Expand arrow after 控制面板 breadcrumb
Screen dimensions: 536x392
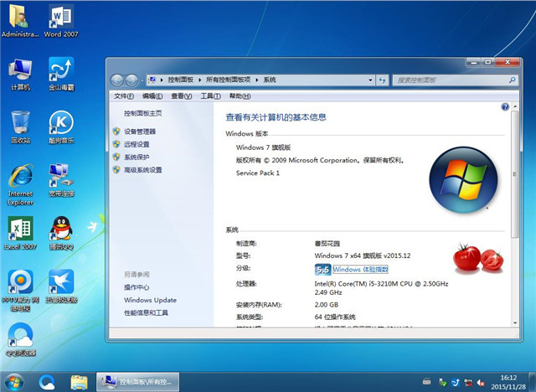199,80
